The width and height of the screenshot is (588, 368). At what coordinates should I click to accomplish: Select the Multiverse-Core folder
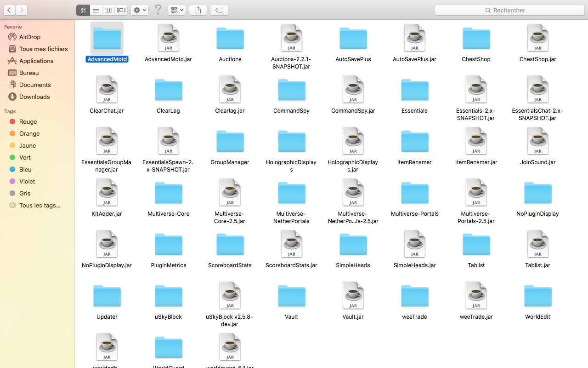[x=169, y=193]
